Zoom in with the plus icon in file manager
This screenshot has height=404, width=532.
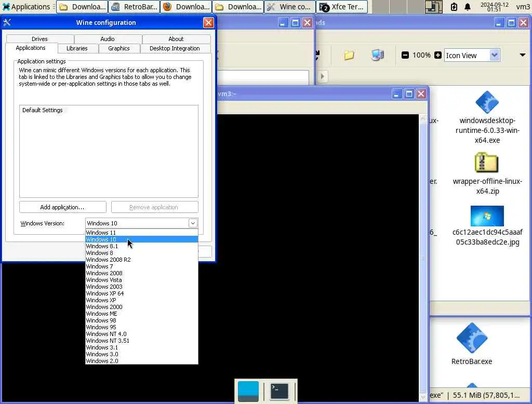pos(438,55)
